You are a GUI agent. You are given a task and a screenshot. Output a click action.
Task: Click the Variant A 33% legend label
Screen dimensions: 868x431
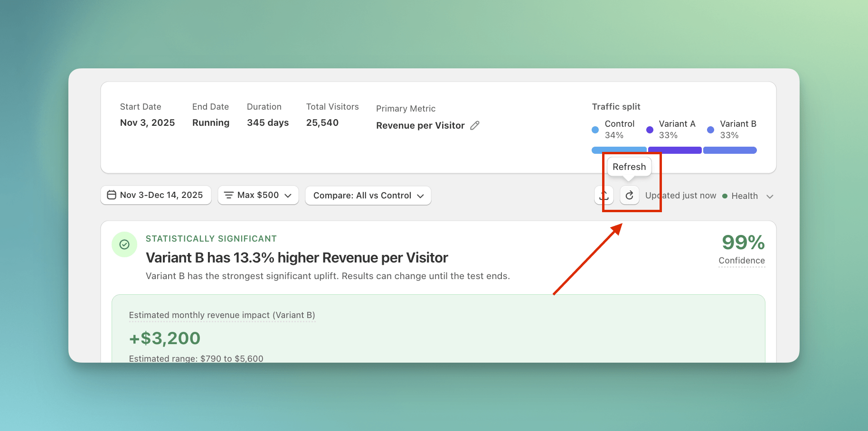[677, 130]
